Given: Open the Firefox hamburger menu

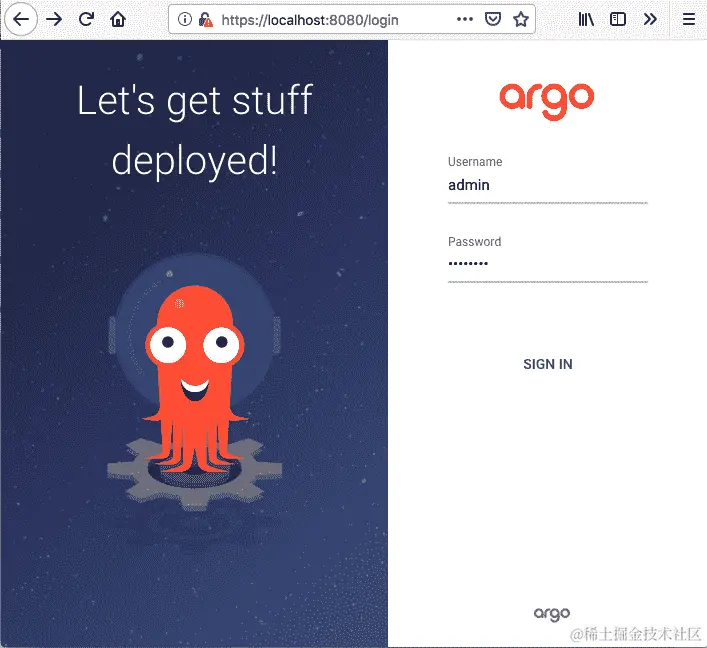Looking at the screenshot, I should tap(689, 19).
